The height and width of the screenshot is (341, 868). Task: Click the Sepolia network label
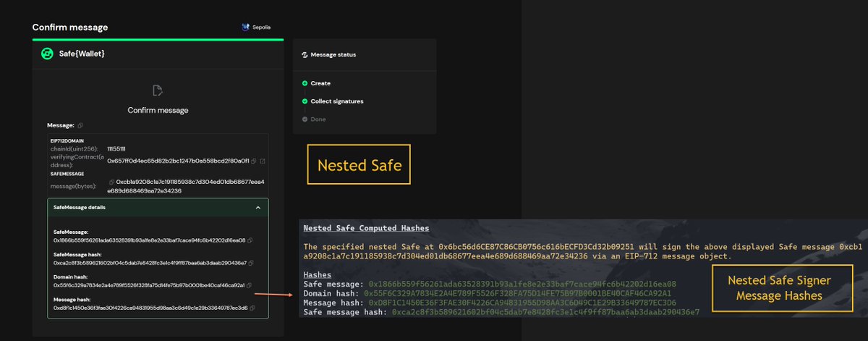tap(261, 28)
